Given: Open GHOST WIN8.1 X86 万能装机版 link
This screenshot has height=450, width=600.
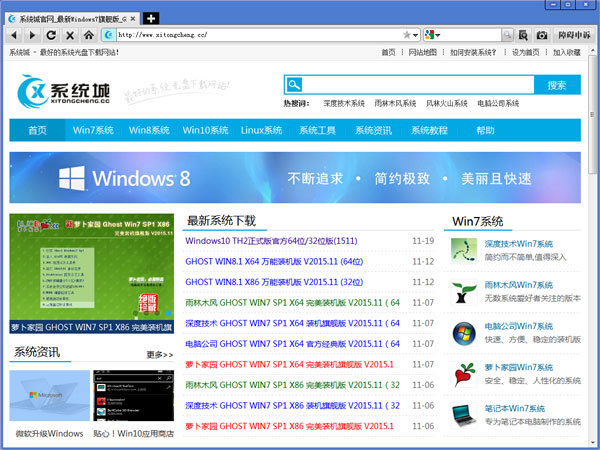Looking at the screenshot, I should pyautogui.click(x=274, y=282).
